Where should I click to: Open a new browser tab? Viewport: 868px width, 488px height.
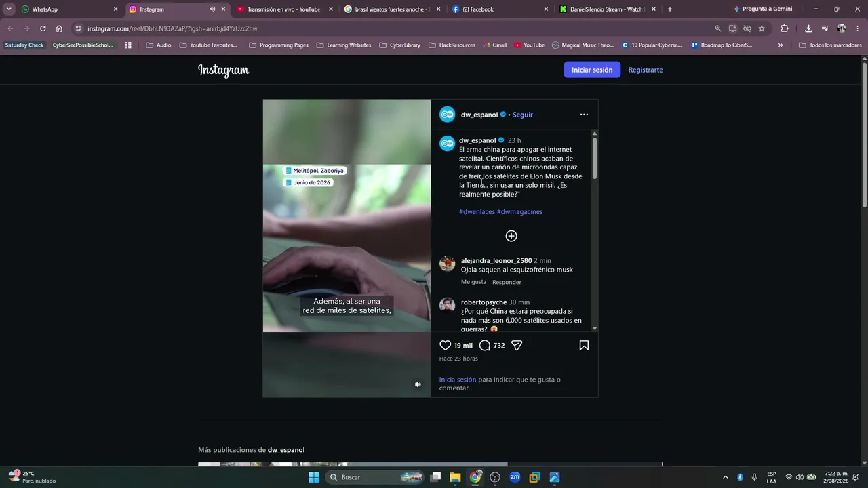[670, 9]
